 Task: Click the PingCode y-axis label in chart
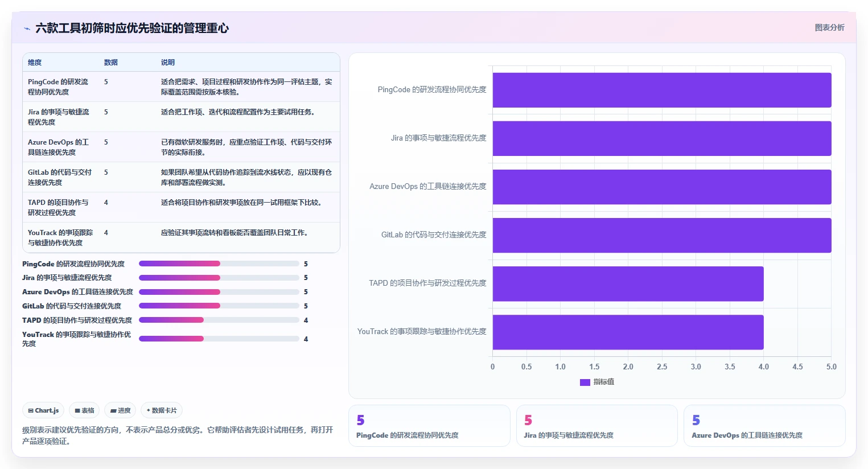point(432,90)
